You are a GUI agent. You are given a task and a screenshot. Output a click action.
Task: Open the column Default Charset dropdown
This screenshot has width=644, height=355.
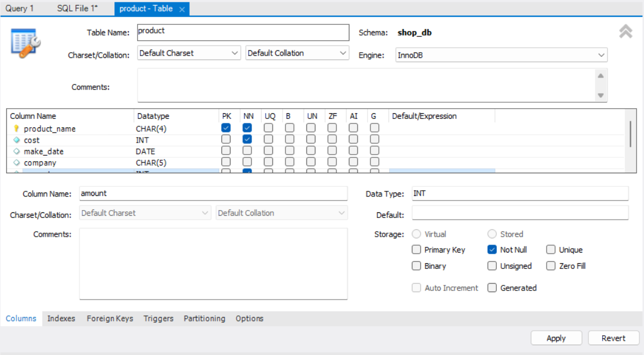click(x=145, y=213)
